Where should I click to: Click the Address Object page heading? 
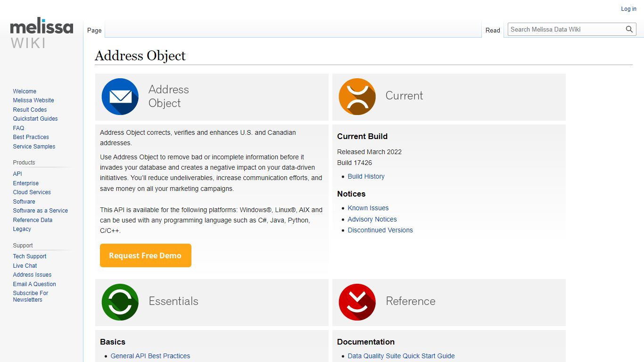pyautogui.click(x=140, y=56)
